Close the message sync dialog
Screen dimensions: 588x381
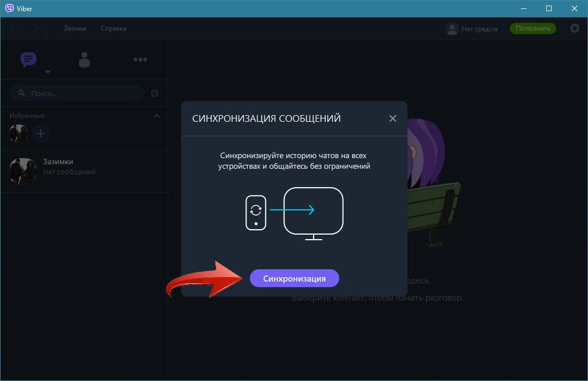pyautogui.click(x=392, y=118)
